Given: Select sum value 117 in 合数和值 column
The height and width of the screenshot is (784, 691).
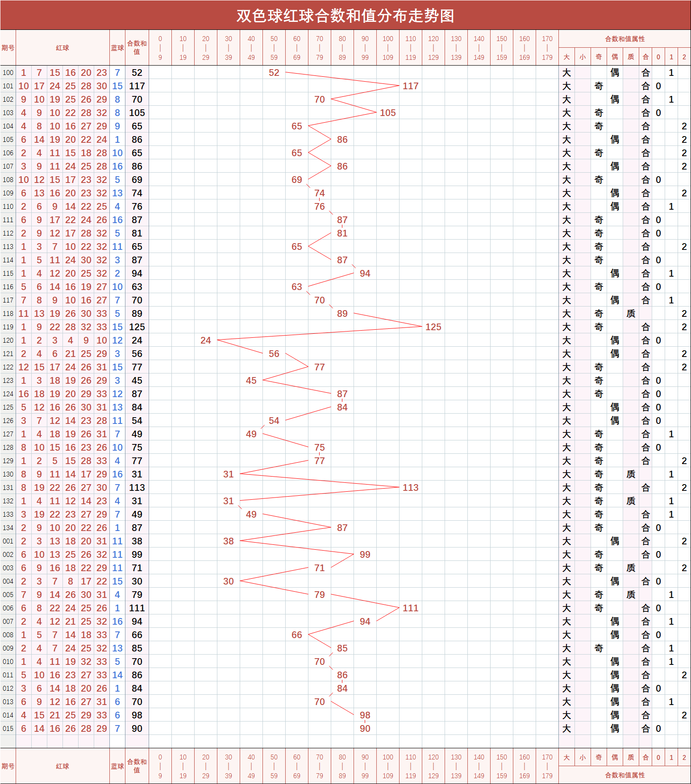Looking at the screenshot, I should (137, 86).
